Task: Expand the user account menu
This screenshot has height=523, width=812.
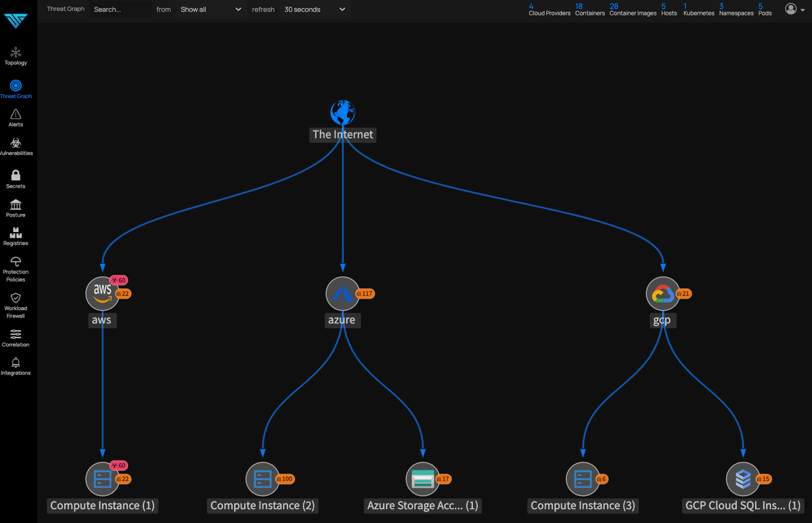Action: coord(794,9)
